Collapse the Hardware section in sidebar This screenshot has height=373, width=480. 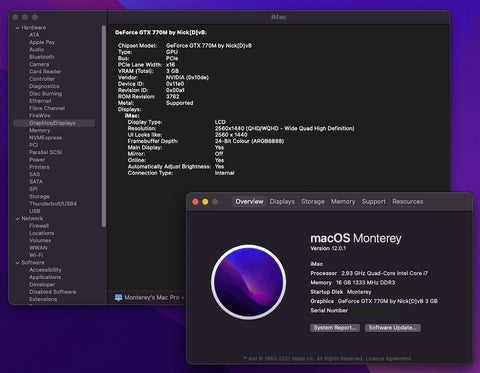point(18,28)
